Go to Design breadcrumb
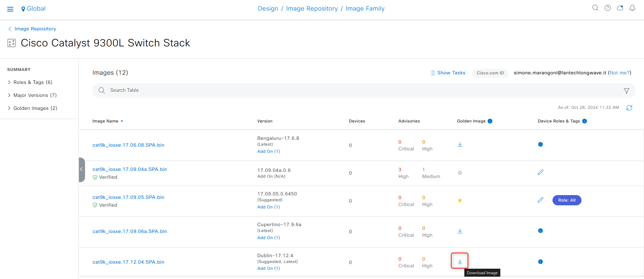Image resolution: width=644 pixels, height=279 pixels. click(x=268, y=9)
